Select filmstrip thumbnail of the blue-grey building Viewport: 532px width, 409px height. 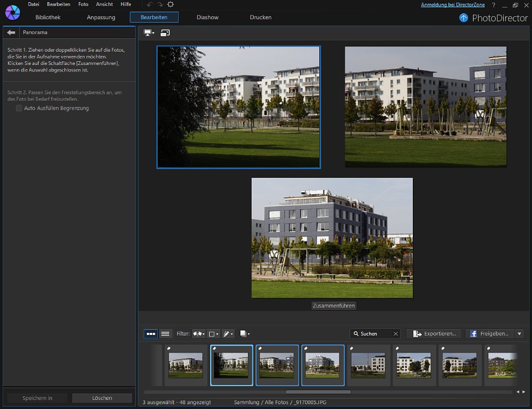coord(323,365)
